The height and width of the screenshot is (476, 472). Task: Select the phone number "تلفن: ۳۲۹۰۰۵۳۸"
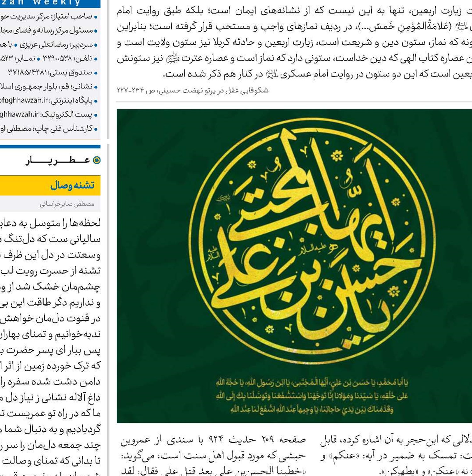[68, 59]
